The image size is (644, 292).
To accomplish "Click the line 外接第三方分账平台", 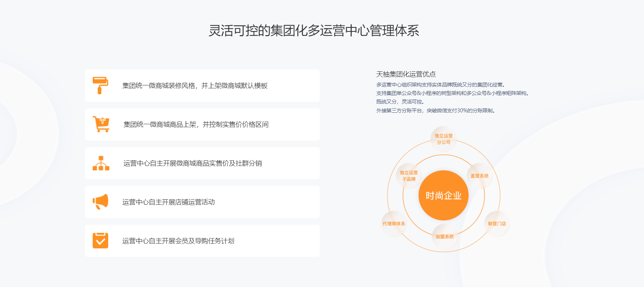I will point(436,111).
